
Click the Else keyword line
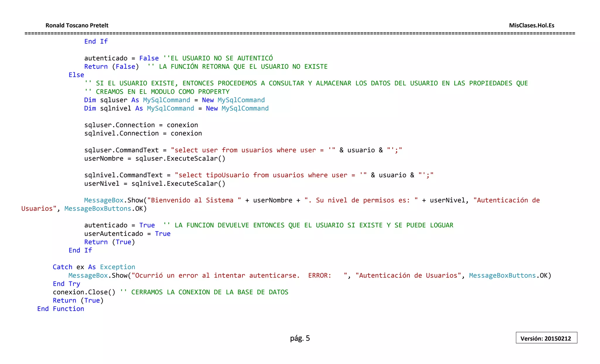(76, 75)
